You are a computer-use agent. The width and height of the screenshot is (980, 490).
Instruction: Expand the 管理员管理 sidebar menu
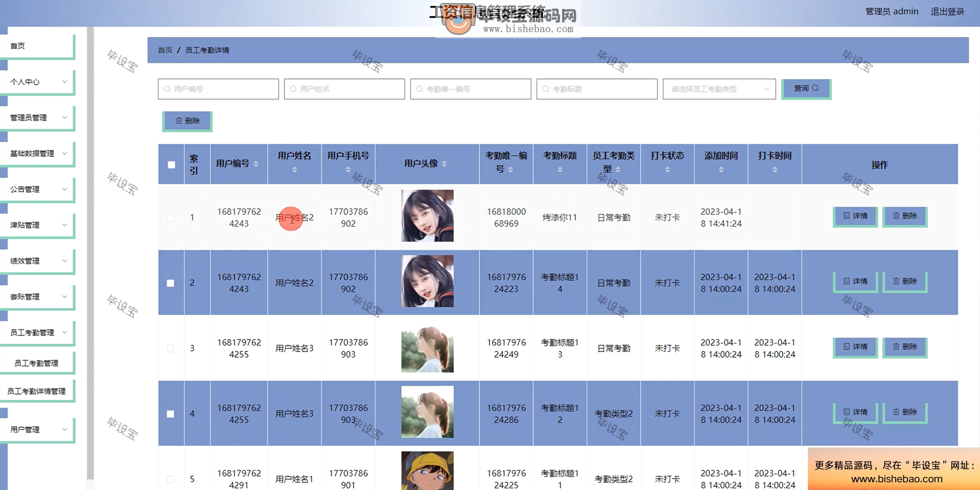37,118
